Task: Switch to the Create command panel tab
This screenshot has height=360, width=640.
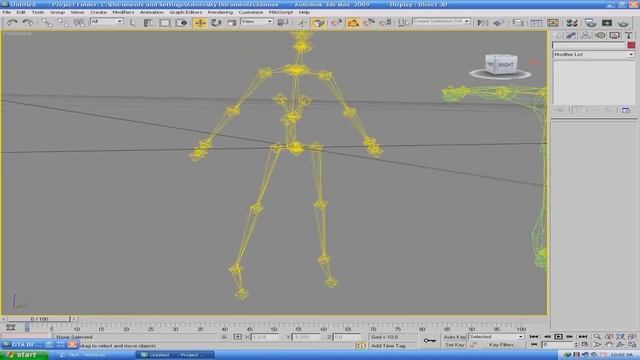Action: [558, 36]
